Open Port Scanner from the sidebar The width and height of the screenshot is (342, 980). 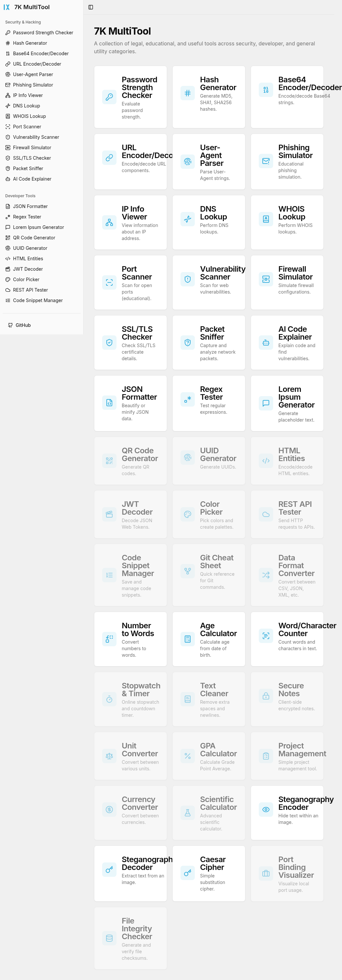(27, 127)
